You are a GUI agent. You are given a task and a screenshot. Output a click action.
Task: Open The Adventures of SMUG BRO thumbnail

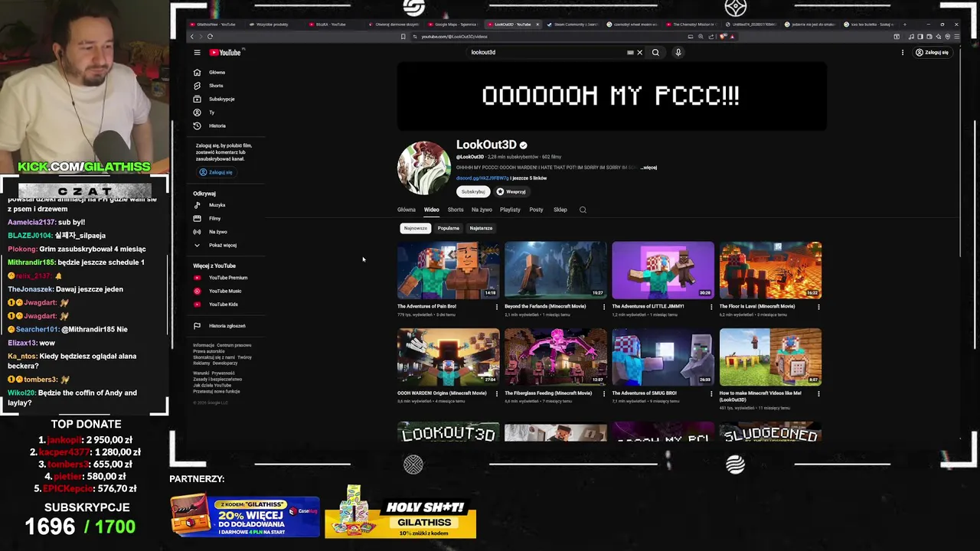pyautogui.click(x=663, y=357)
